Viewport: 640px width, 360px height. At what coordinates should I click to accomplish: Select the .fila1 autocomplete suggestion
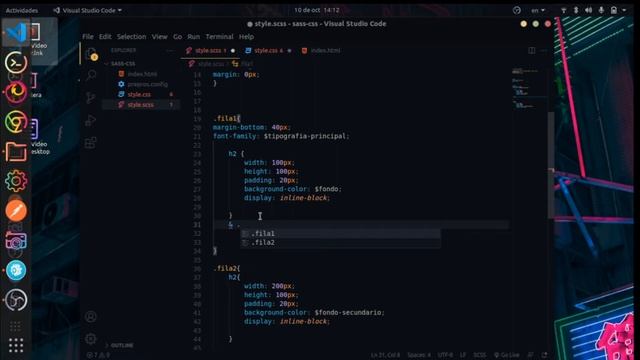point(340,233)
